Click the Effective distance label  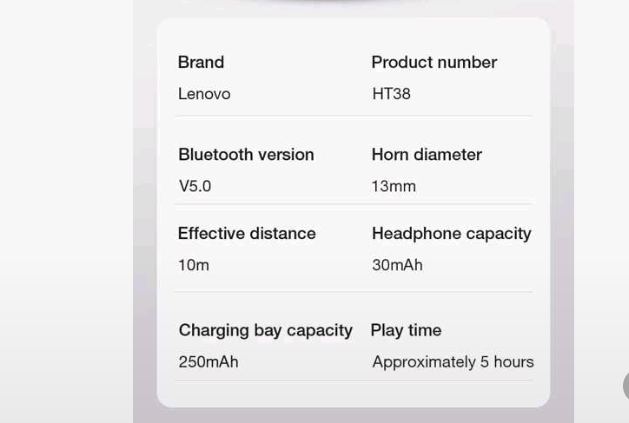click(x=247, y=234)
